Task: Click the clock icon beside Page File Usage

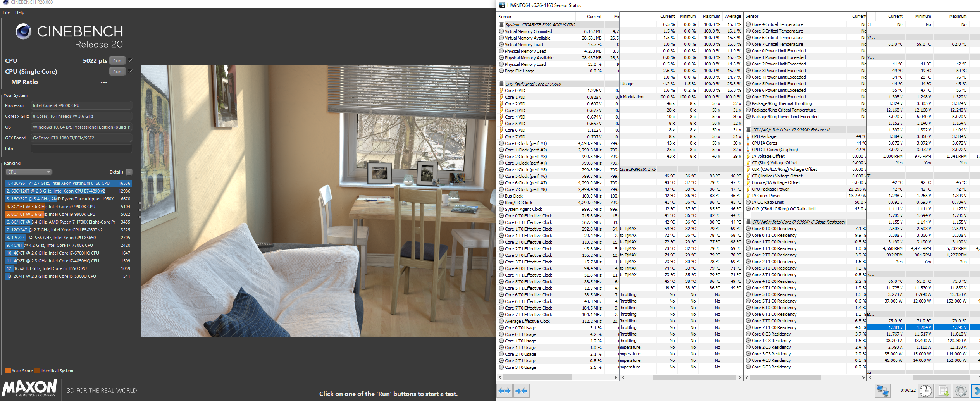Action: pos(501,71)
